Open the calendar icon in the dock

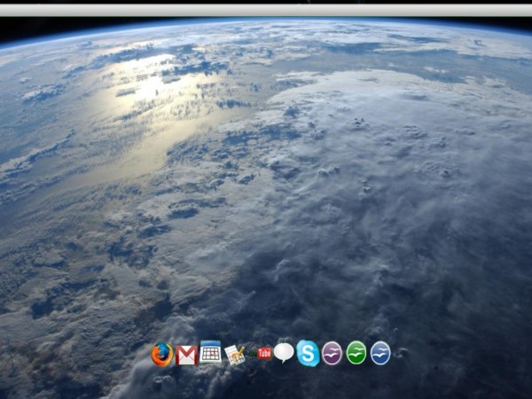point(210,352)
